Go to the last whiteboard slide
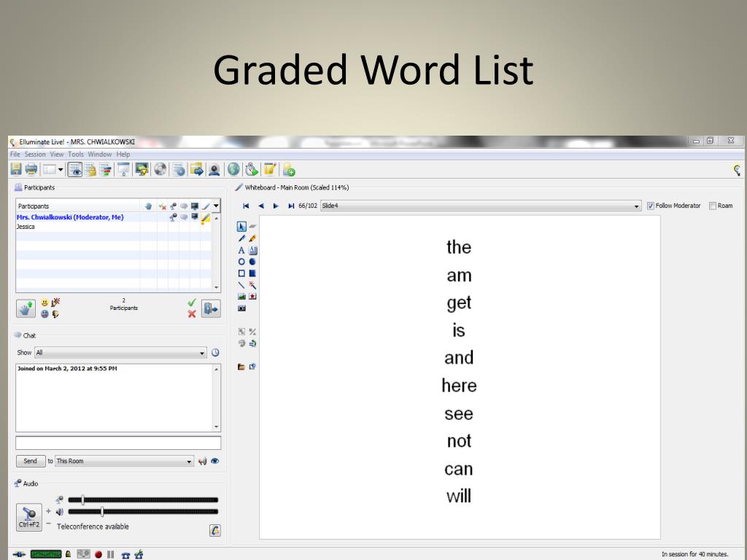The width and height of the screenshot is (747, 560). (290, 206)
